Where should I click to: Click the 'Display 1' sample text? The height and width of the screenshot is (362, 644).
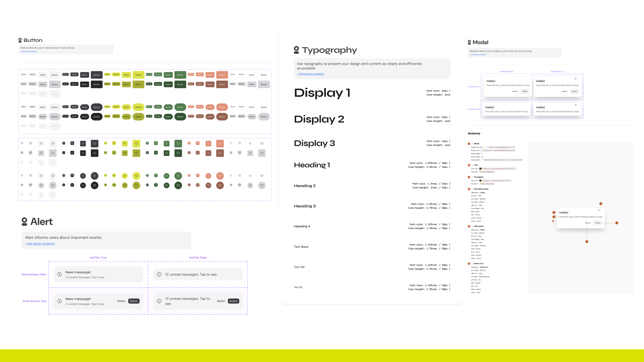click(322, 93)
